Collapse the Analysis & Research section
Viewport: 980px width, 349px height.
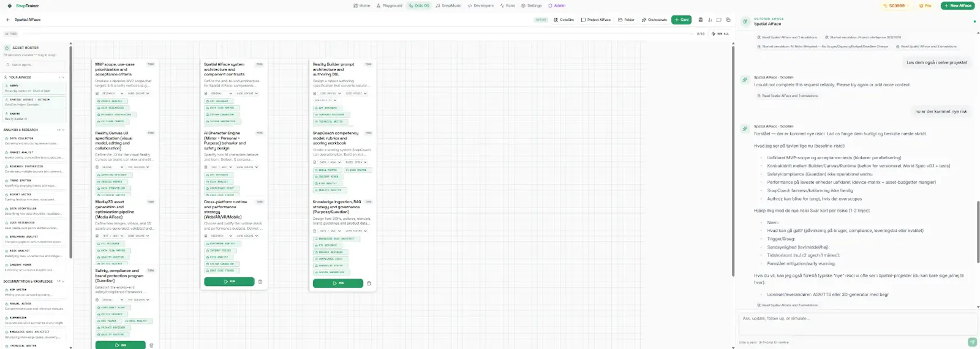[62, 130]
